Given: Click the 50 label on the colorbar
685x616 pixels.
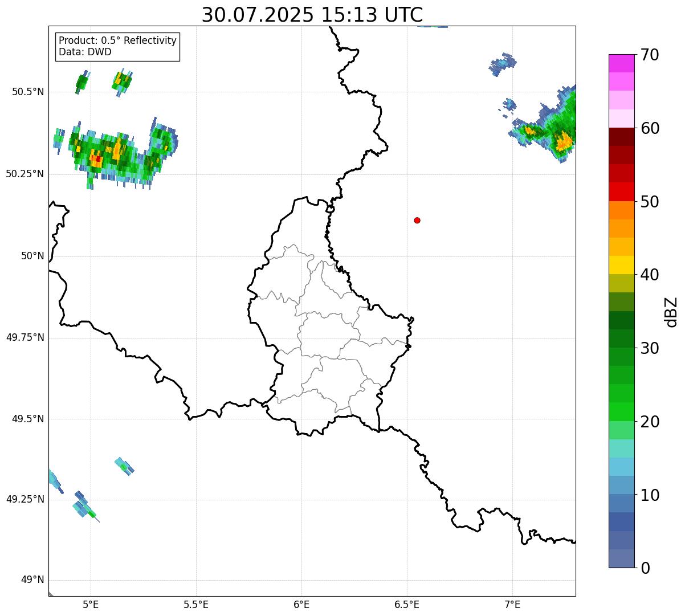Looking at the screenshot, I should click(650, 202).
